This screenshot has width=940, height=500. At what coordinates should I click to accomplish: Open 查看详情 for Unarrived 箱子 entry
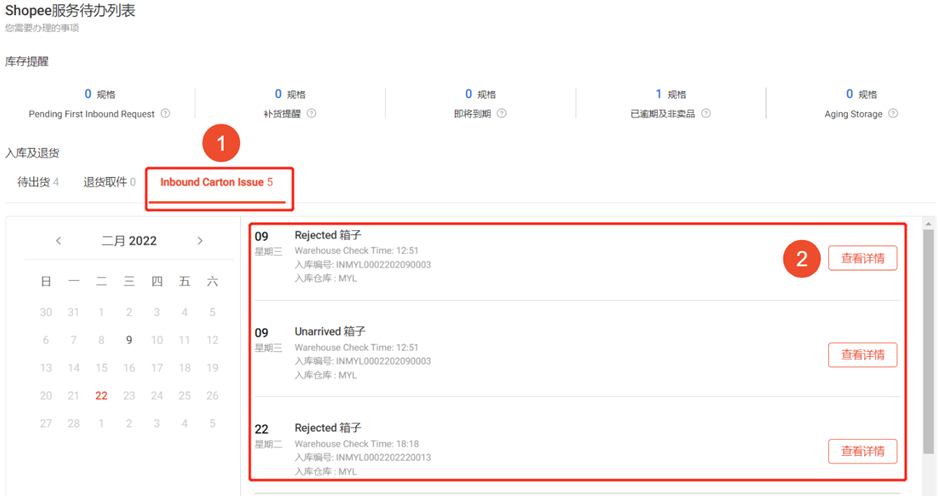pos(863,355)
